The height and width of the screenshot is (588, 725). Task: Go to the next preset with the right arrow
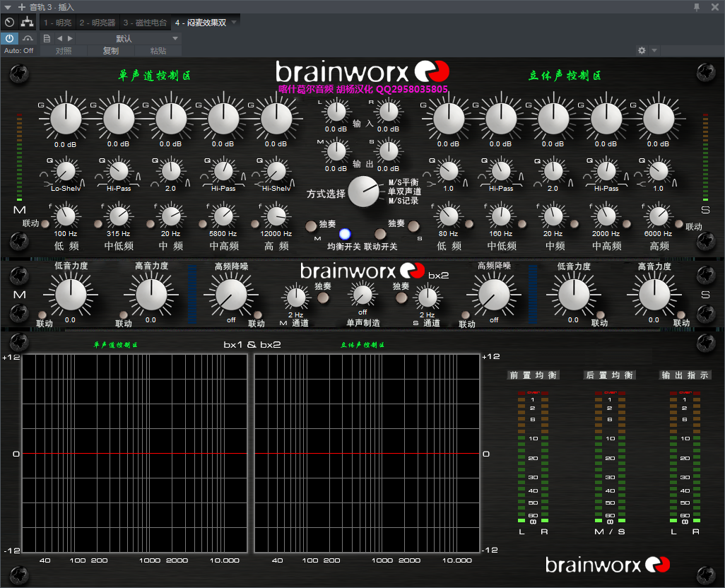70,38
